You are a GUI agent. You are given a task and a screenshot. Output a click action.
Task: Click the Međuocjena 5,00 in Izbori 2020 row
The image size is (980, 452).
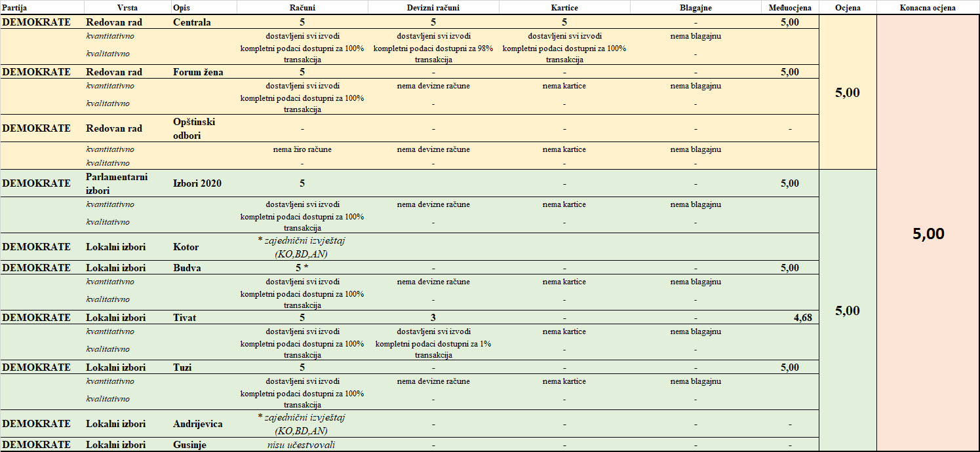[790, 183]
